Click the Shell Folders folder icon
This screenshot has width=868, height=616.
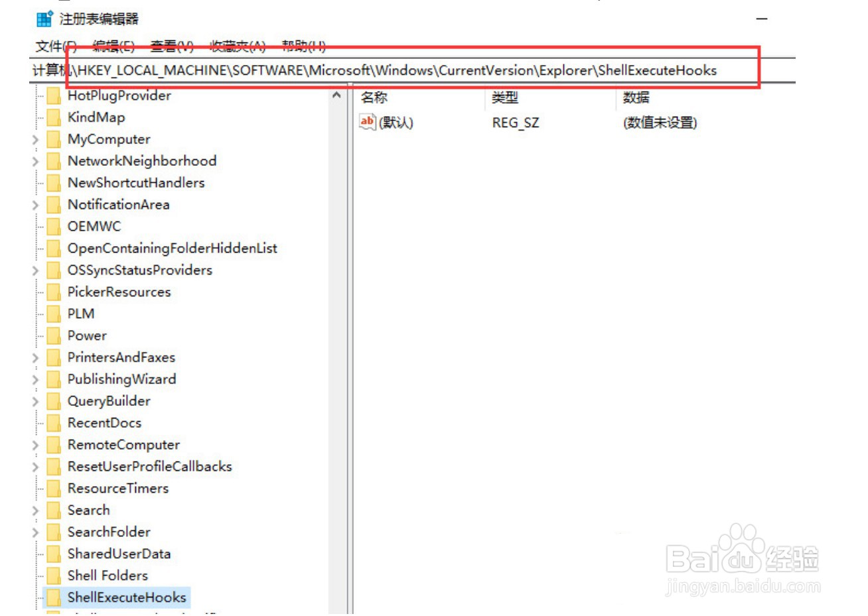coord(53,576)
